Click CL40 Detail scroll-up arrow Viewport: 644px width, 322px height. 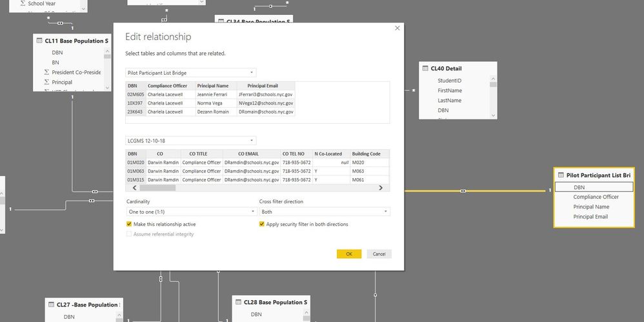click(493, 79)
